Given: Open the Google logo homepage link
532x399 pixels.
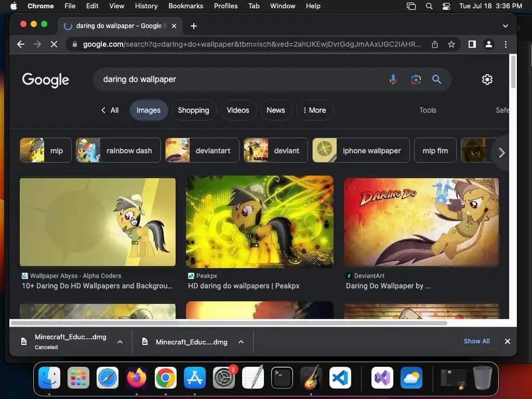Looking at the screenshot, I should pos(46,80).
